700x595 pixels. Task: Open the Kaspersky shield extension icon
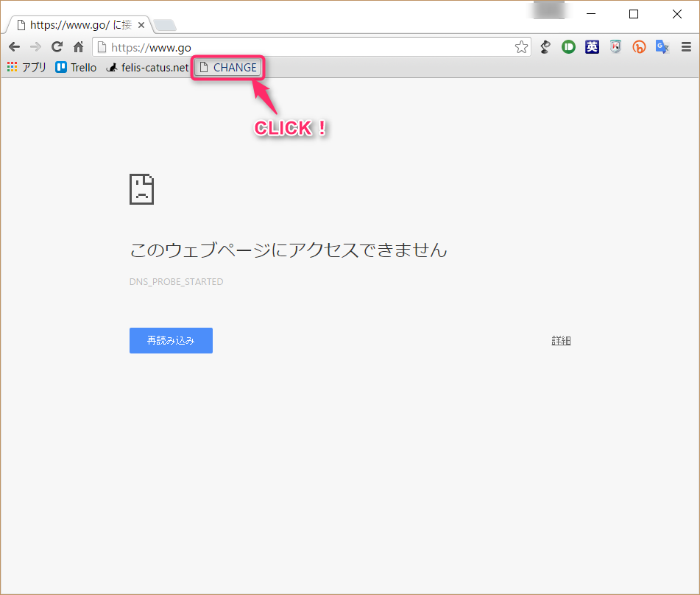(x=615, y=46)
